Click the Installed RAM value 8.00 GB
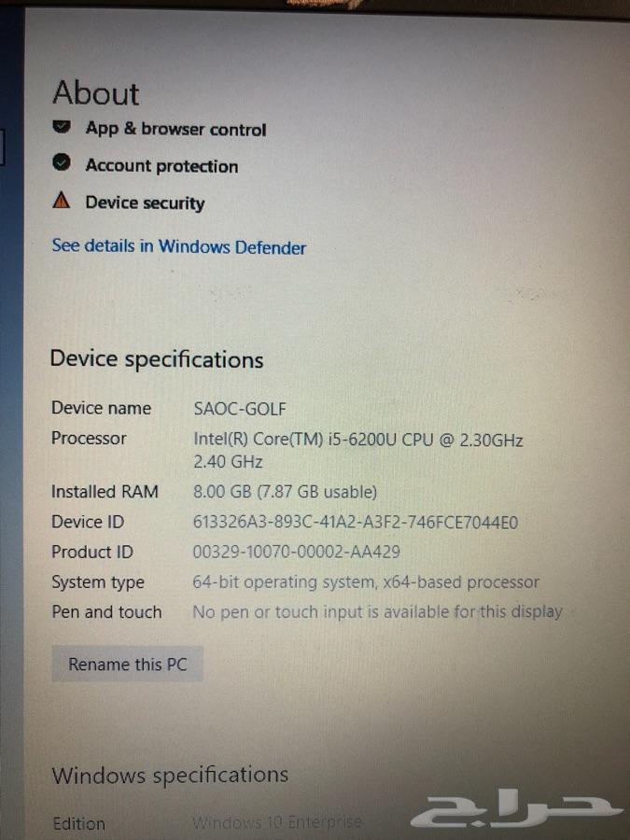Viewport: 630px width, 840px height. pos(285,492)
